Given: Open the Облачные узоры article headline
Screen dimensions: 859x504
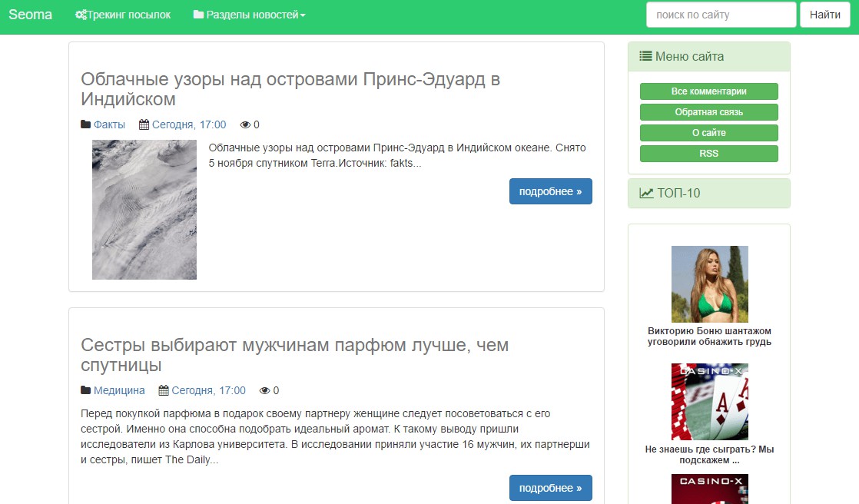Looking at the screenshot, I should (290, 89).
